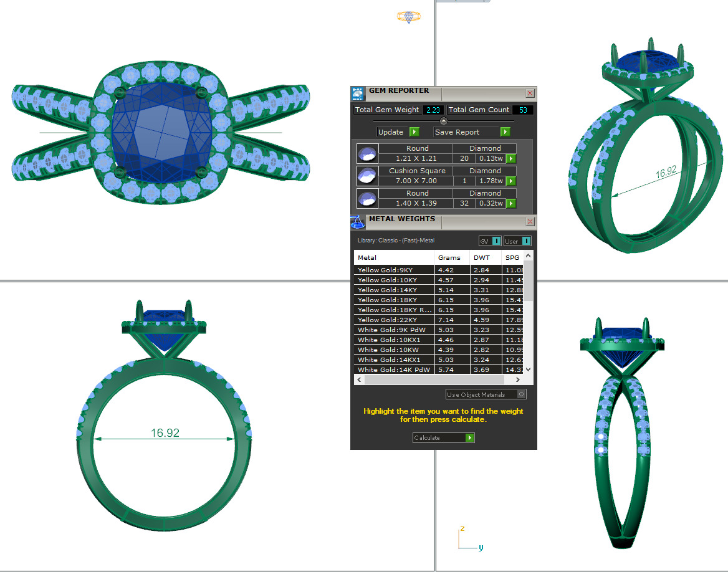728x572 pixels.
Task: Select the Yellow Gold:22KY row
Action: 439,320
